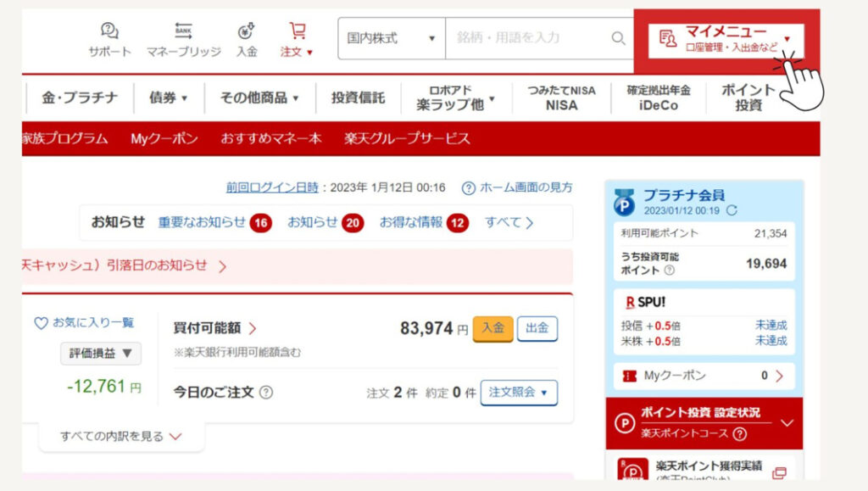The height and width of the screenshot is (491, 868).
Task: Open マネーブリッジ bank transfer icon
Action: point(183,31)
